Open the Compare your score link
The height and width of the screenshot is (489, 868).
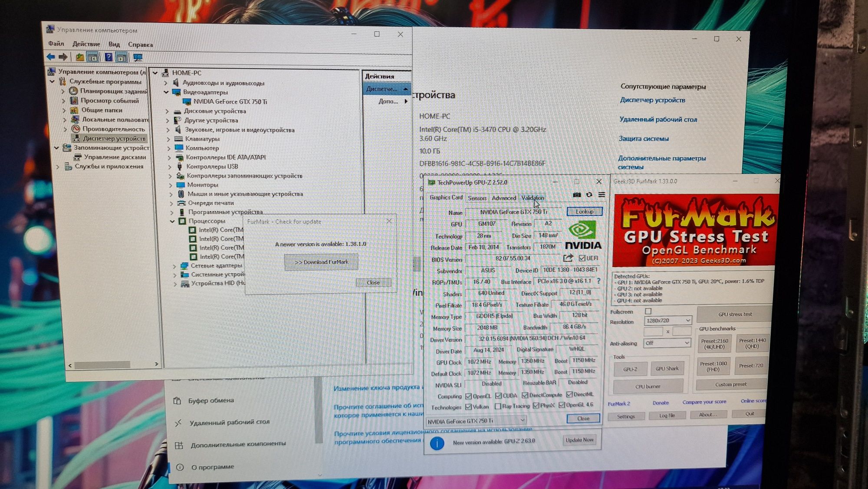click(x=704, y=402)
